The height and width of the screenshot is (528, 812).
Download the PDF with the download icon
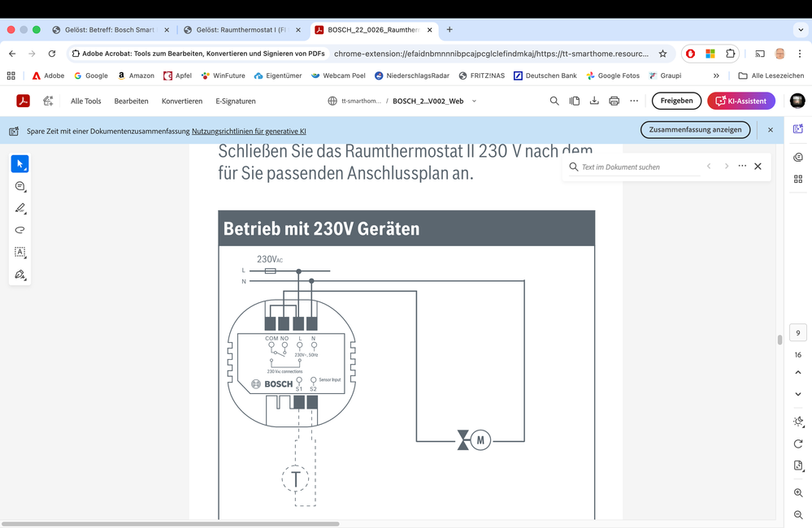(594, 101)
